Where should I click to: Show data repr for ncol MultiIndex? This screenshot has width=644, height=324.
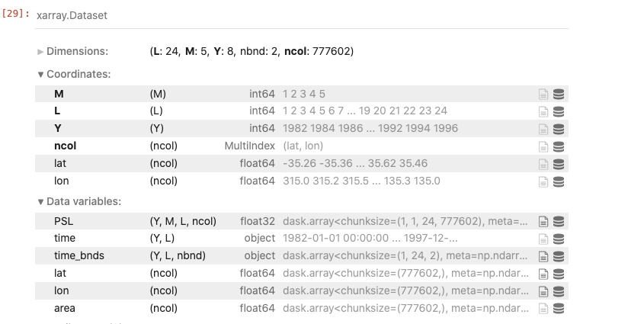coord(558,146)
